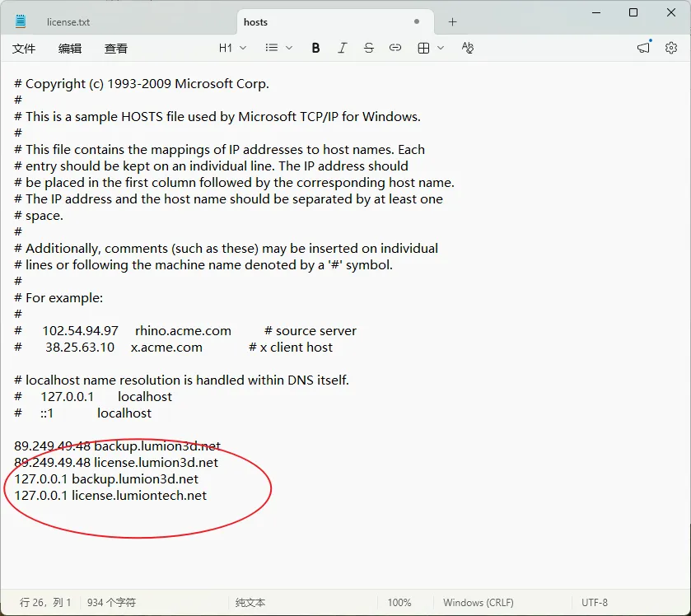Open the H1 heading dropdown

232,48
